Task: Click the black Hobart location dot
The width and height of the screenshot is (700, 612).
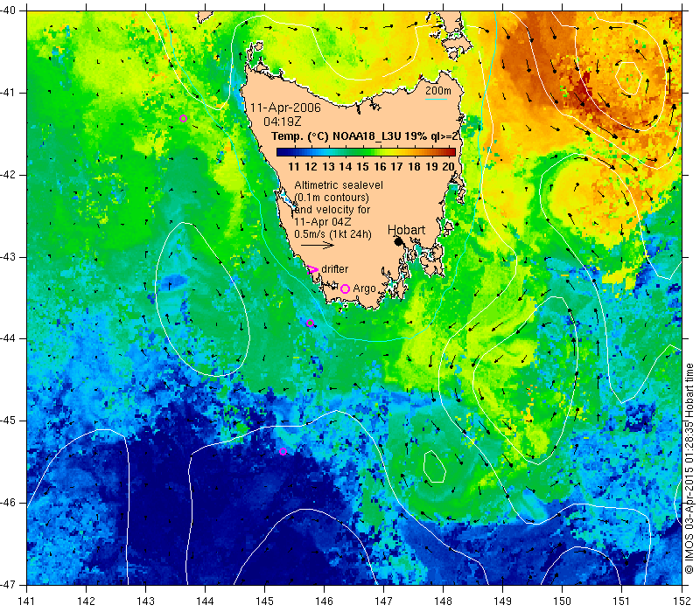Action: pyautogui.click(x=399, y=242)
